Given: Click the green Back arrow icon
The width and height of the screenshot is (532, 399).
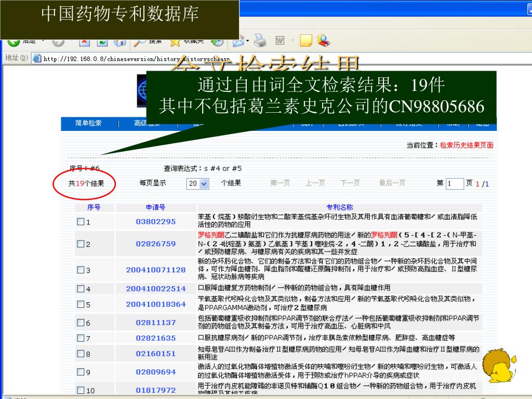Looking at the screenshot, I should click(x=14, y=43).
